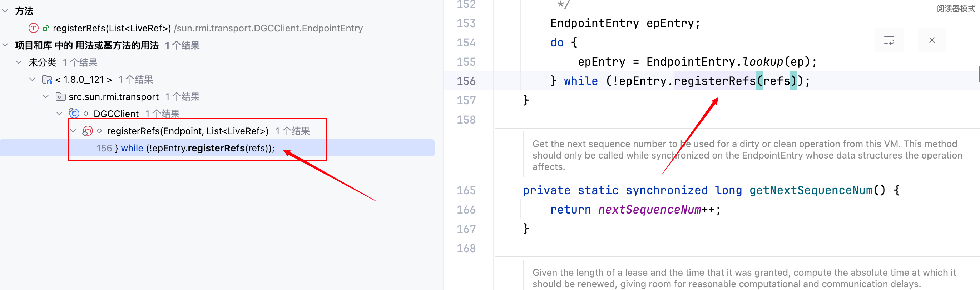Close the preview popup with X icon
Screen dimensions: 980x290
(x=932, y=40)
